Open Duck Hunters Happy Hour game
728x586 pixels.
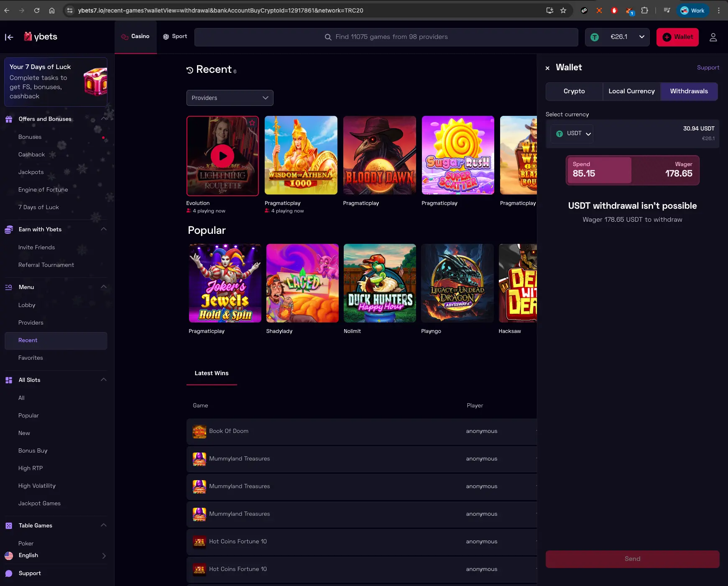[380, 283]
